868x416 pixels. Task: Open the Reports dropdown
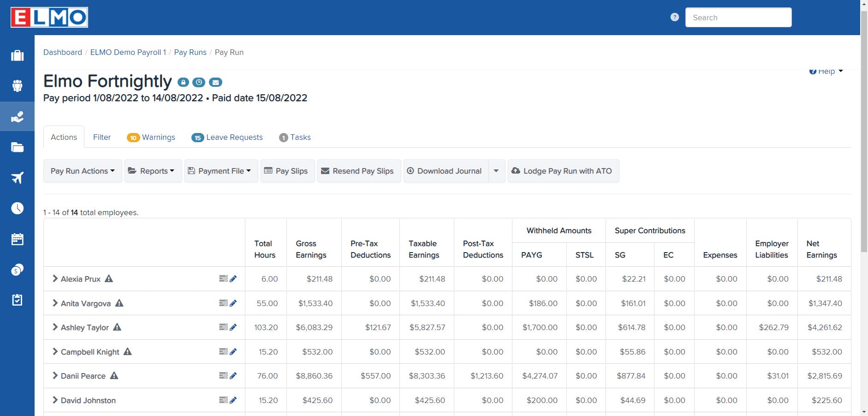coord(153,171)
